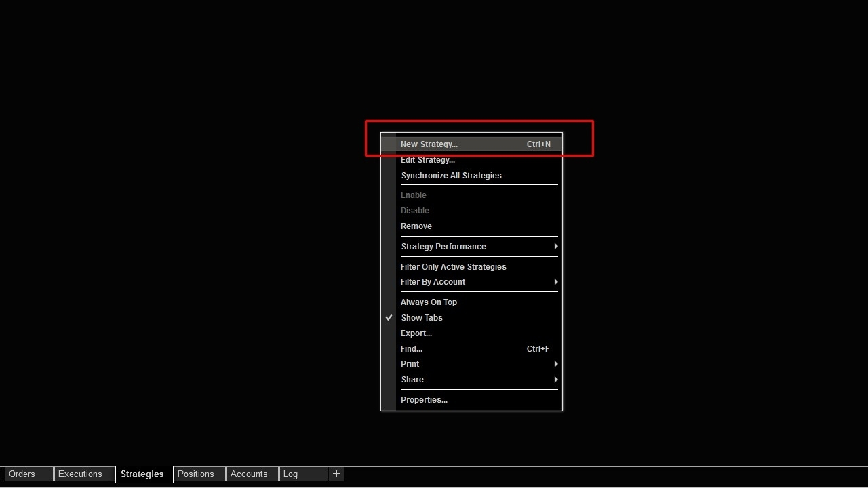Select the Strategies tab
The height and width of the screenshot is (488, 868).
(144, 474)
